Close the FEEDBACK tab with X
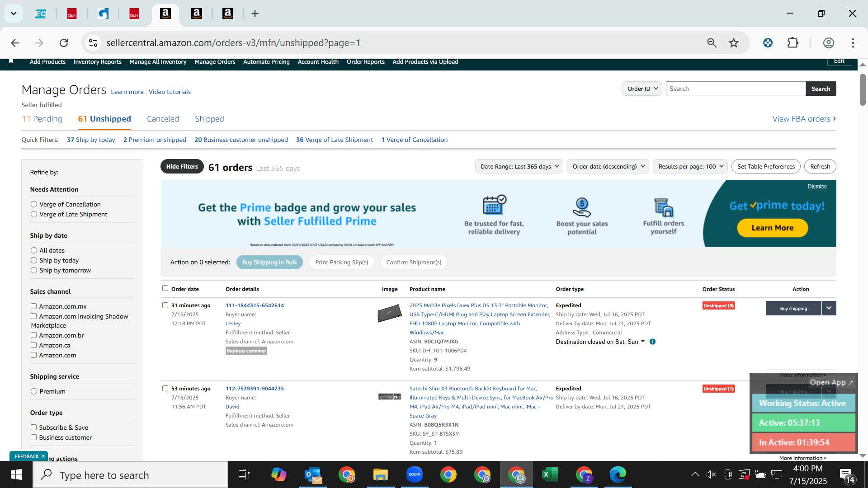Viewport: 868px width, 488px height. (x=43, y=456)
